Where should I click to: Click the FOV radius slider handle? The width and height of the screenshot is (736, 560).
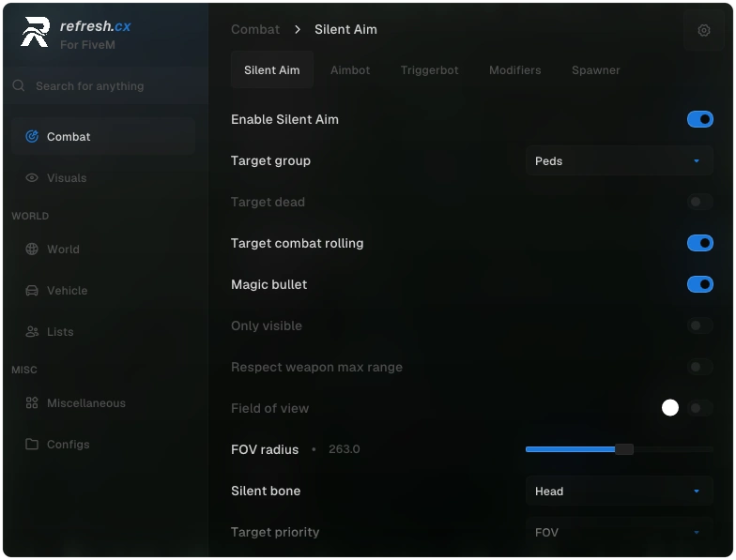click(x=623, y=449)
